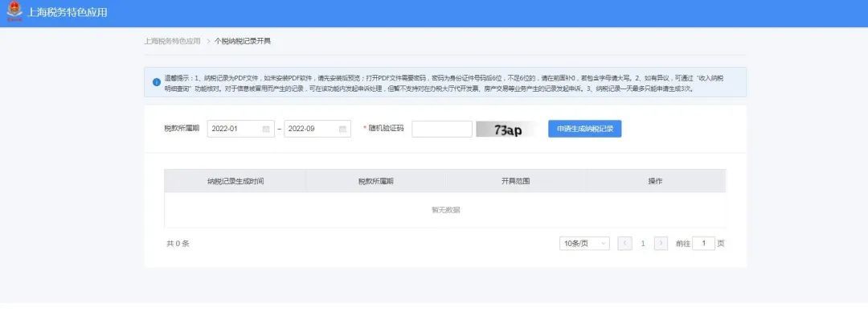Open calendar icon in 2022-01 start date field

tap(266, 129)
